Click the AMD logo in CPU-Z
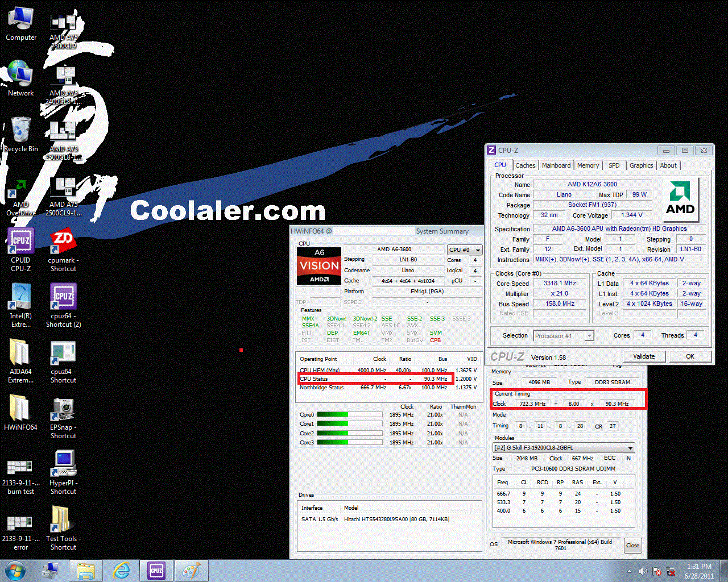The image size is (728, 582). tap(680, 199)
